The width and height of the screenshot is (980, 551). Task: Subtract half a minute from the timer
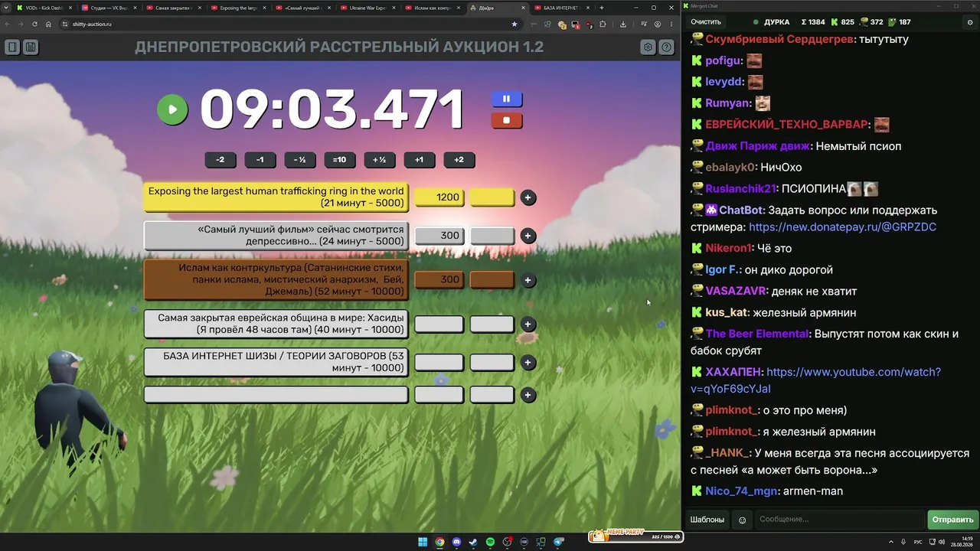tap(300, 160)
